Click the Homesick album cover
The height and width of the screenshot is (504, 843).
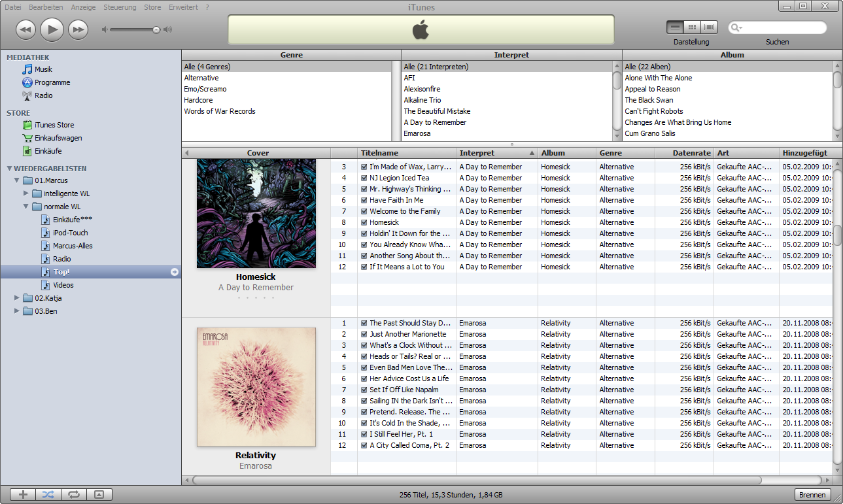256,213
